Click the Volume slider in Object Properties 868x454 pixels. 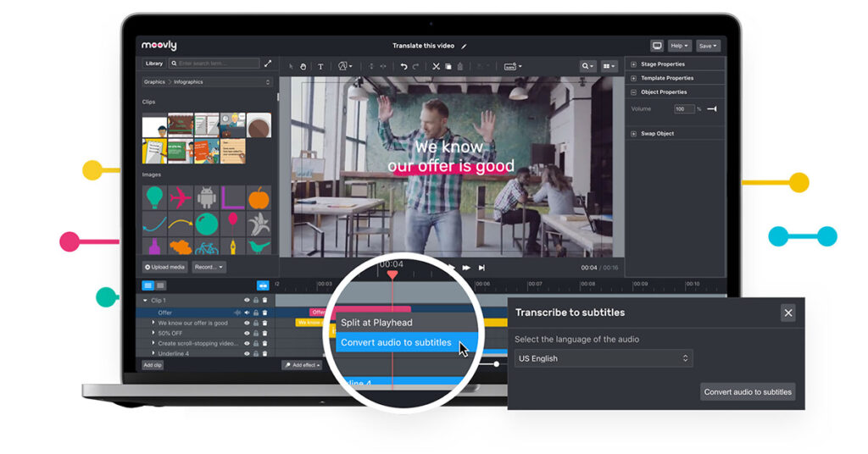point(711,108)
